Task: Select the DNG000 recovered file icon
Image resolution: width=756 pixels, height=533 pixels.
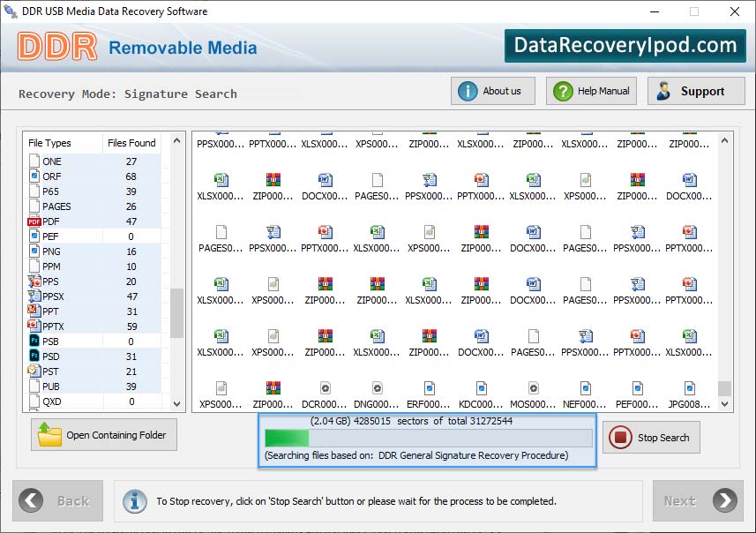Action: click(378, 388)
